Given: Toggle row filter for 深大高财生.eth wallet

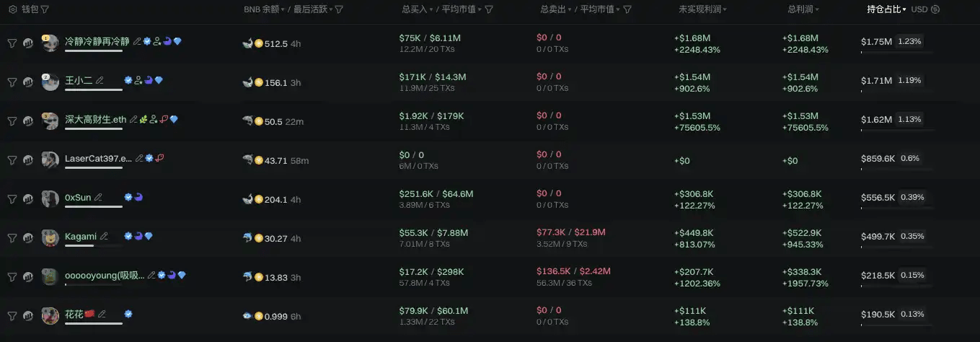Looking at the screenshot, I should [x=12, y=121].
